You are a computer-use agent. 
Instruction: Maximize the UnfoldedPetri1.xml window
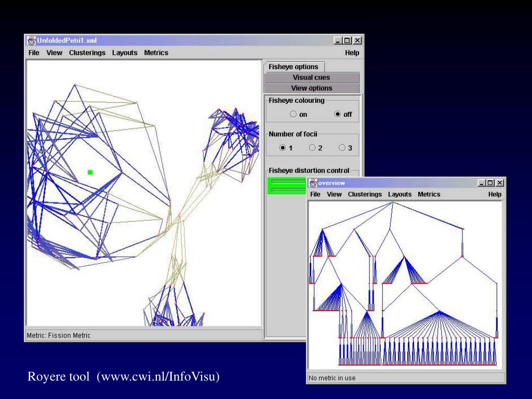(347, 41)
